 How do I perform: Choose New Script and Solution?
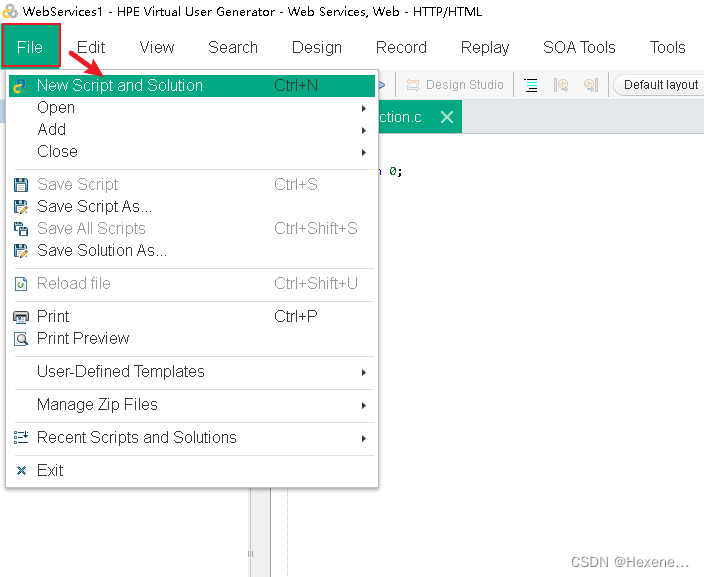pos(192,85)
